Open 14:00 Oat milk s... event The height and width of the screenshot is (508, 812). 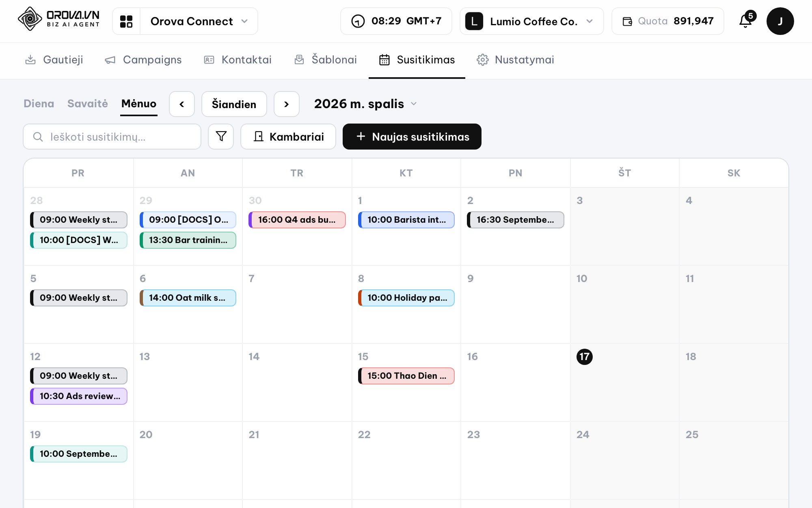tap(188, 298)
